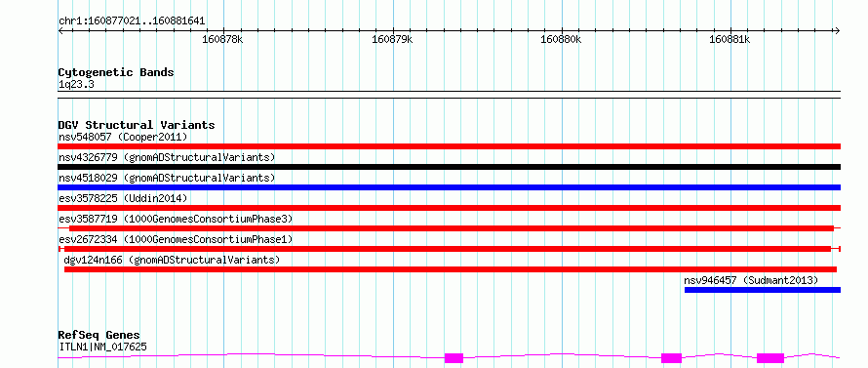Open nsv4518029 (gnomADStructuralVariants) label

point(167,178)
